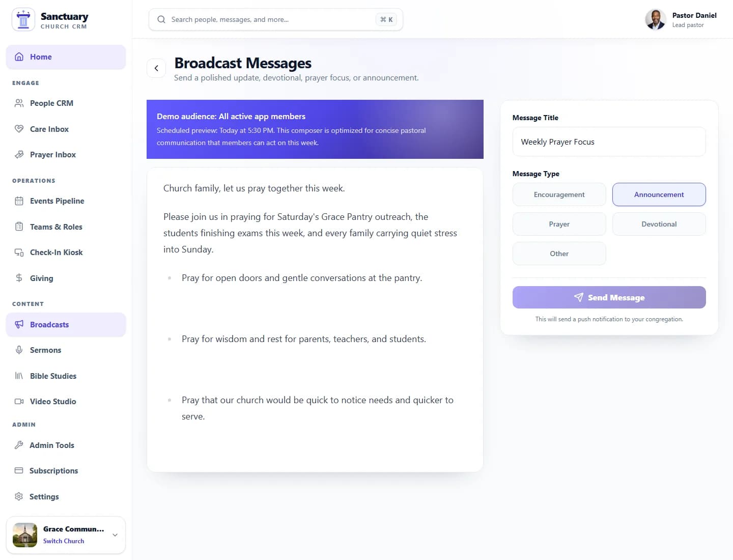733x560 pixels.
Task: Open Video Studio camera icon
Action: pos(19,402)
